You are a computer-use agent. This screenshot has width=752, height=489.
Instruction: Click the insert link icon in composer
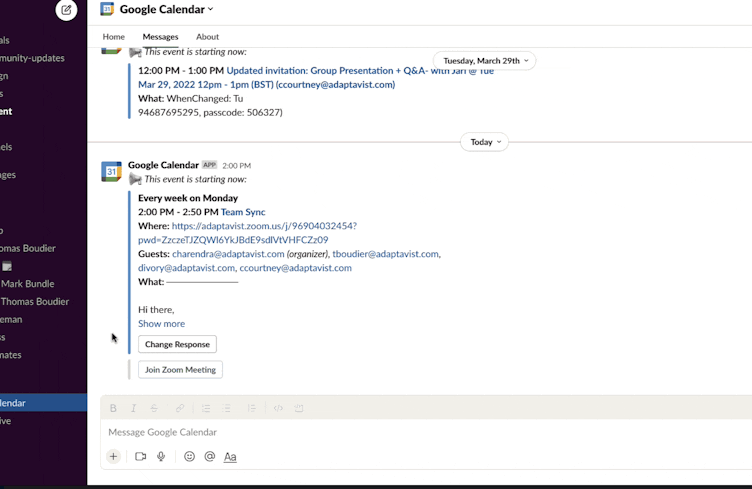[180, 408]
